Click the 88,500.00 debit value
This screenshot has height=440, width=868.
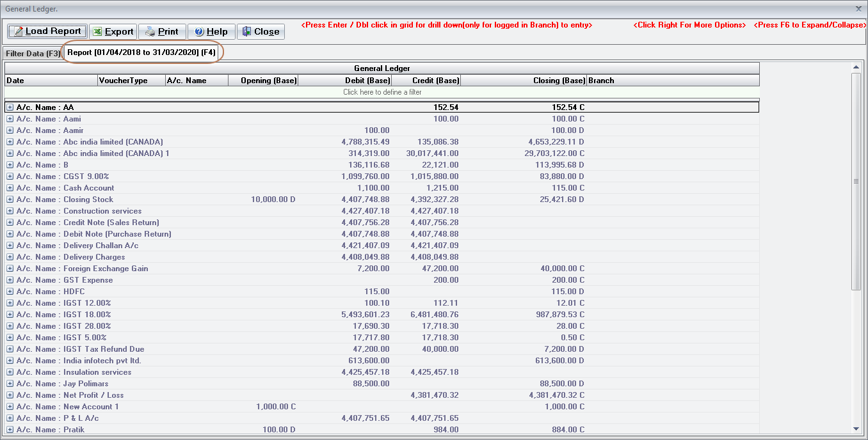(371, 384)
